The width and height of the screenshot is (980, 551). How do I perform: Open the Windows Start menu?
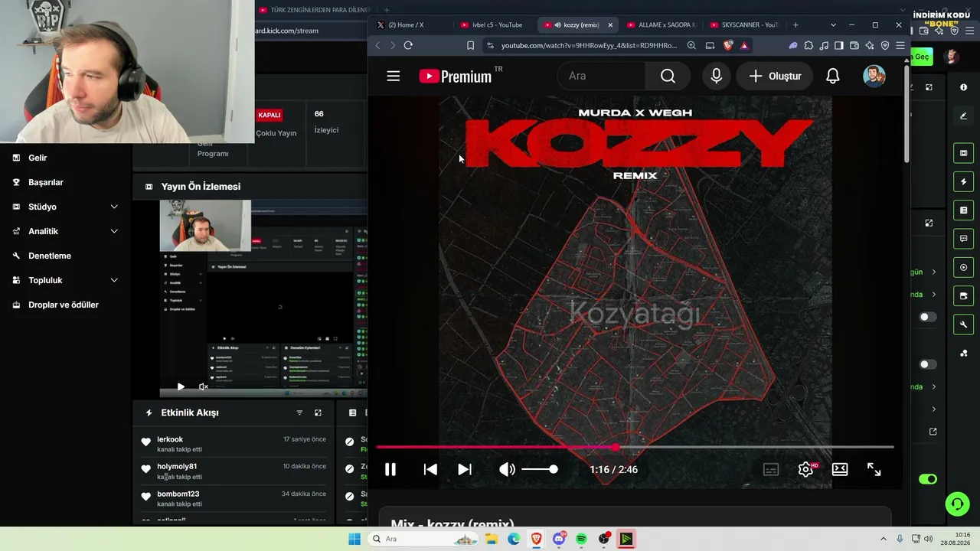354,539
